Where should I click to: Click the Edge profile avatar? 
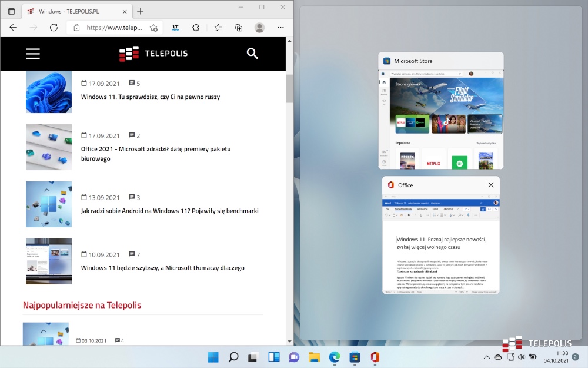click(259, 28)
